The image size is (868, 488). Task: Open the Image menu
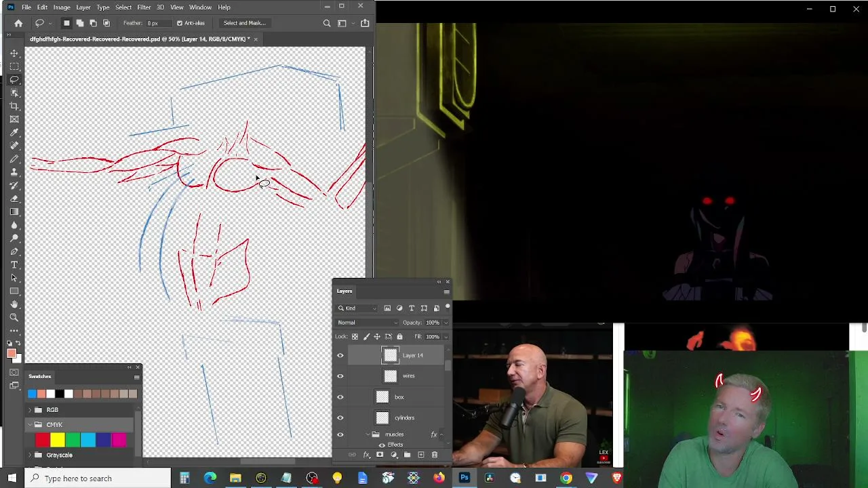click(62, 7)
